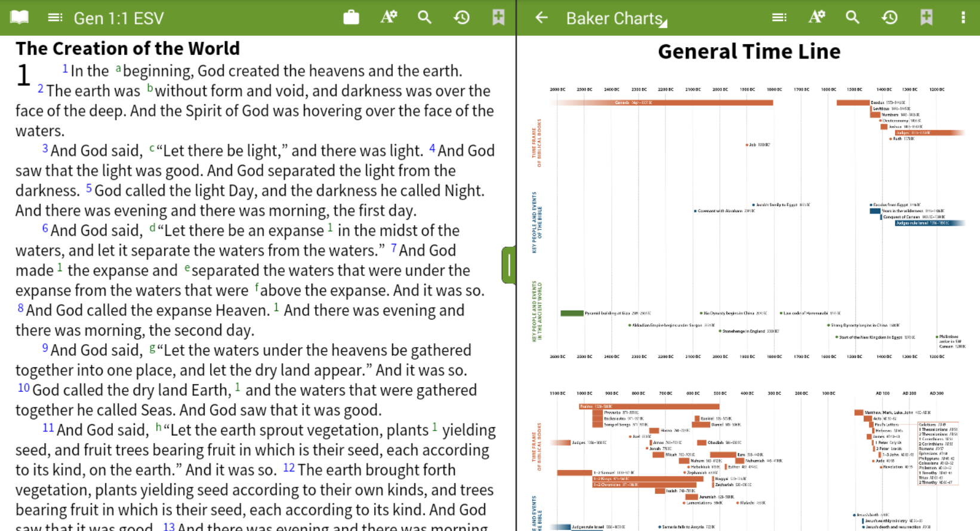This screenshot has height=531, width=980.
Task: Select verse number 12
Action: pos(289,468)
